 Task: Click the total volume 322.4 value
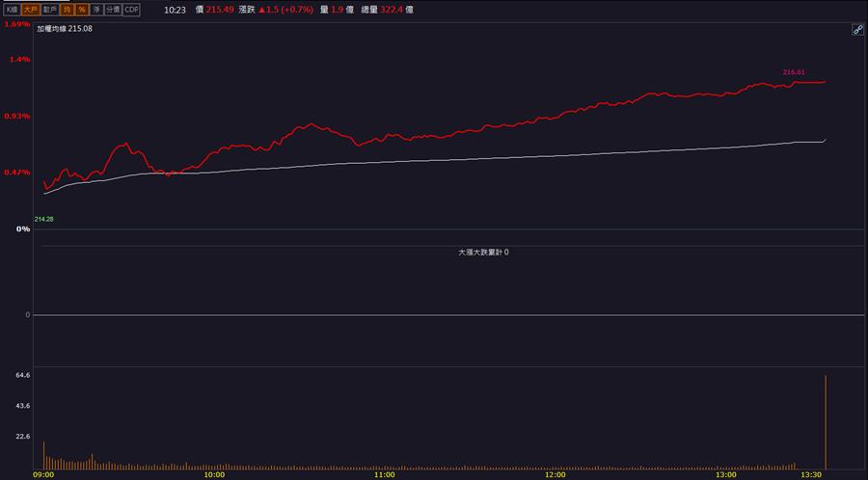pos(392,10)
